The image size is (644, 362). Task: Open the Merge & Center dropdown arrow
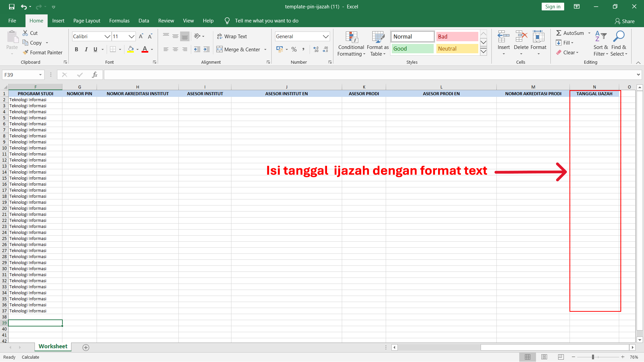tap(265, 50)
